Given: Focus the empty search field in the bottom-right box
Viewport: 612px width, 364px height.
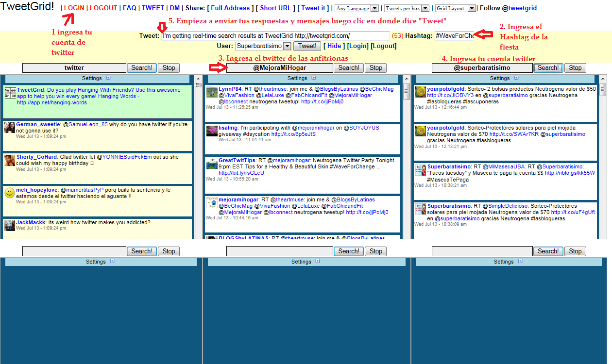Looking at the screenshot, I should pyautogui.click(x=482, y=251).
